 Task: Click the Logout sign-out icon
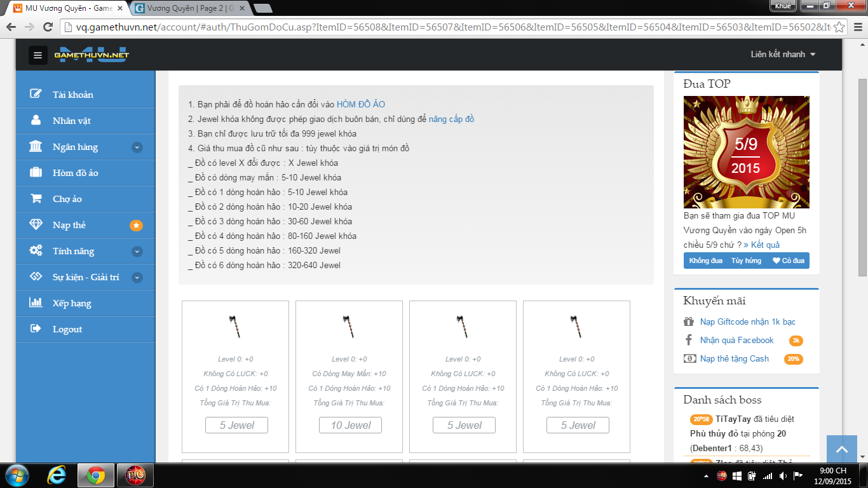[36, 329]
